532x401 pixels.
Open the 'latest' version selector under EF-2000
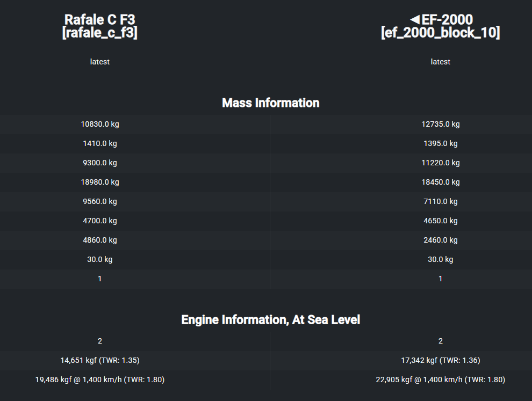441,62
